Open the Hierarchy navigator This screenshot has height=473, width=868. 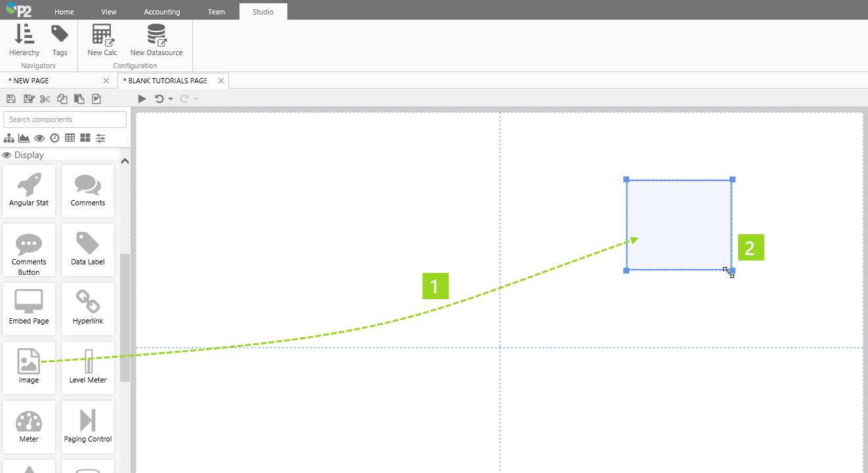[x=24, y=40]
